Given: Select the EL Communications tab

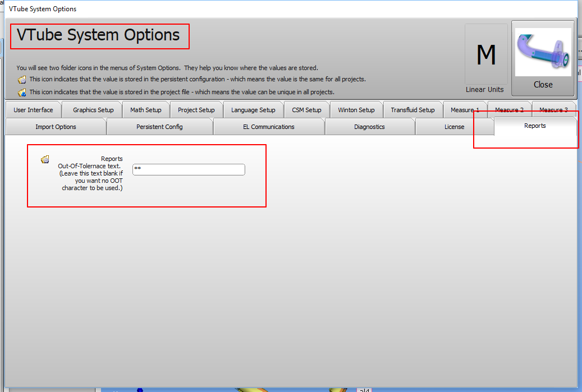Looking at the screenshot, I should [269, 127].
